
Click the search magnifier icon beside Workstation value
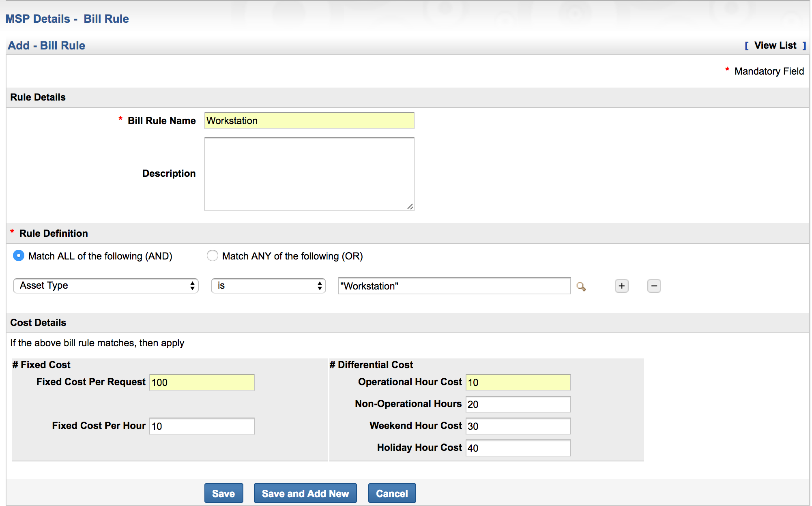(581, 287)
